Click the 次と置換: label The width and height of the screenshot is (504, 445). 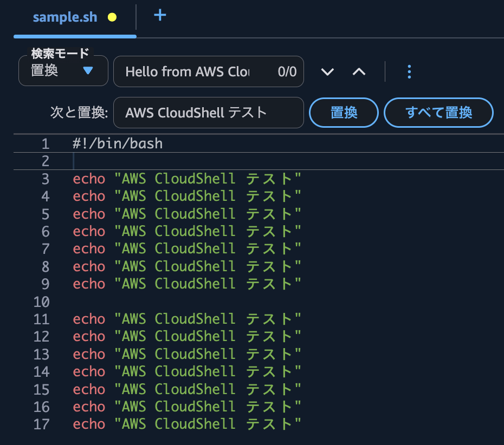pos(79,113)
